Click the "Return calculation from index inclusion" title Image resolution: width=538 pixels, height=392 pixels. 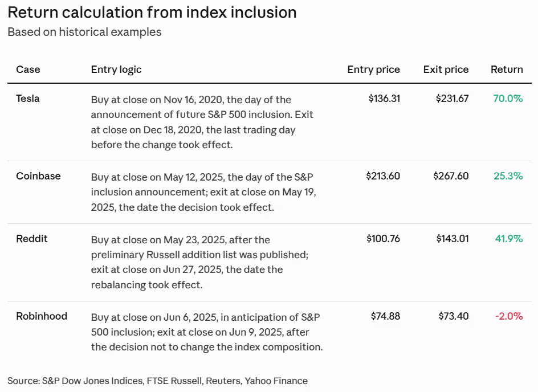click(x=152, y=13)
